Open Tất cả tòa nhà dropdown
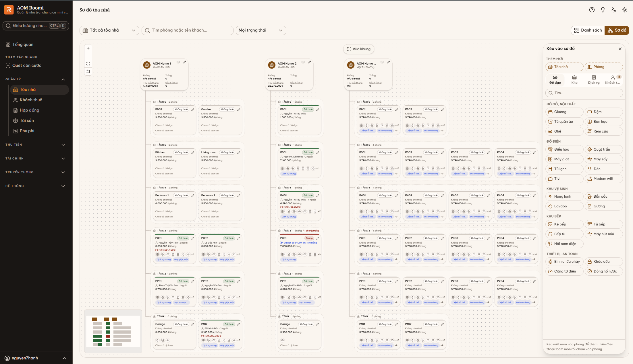 point(109,30)
